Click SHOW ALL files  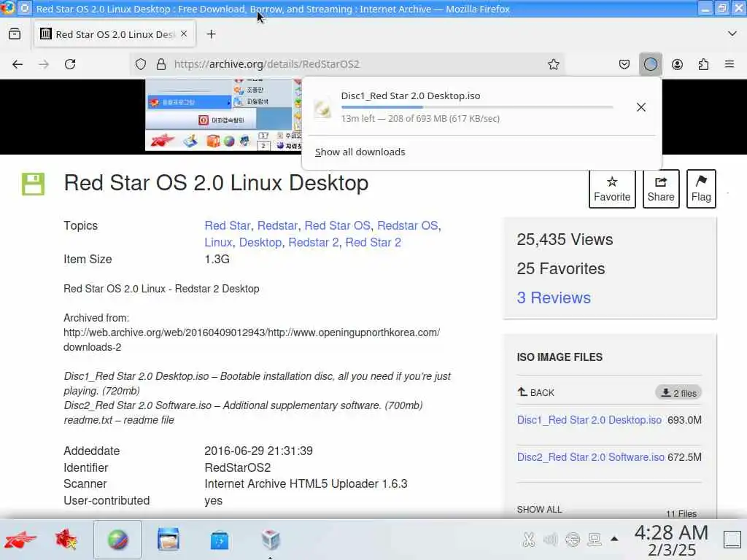coord(539,510)
